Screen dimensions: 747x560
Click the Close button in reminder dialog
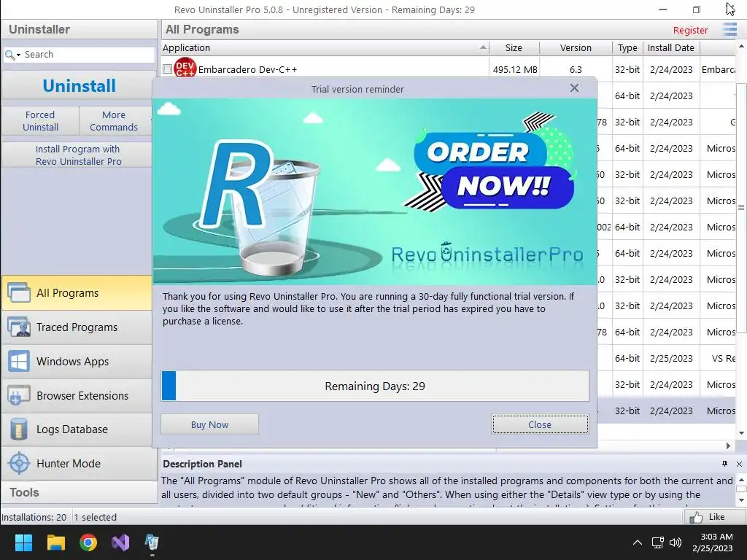pyautogui.click(x=540, y=424)
